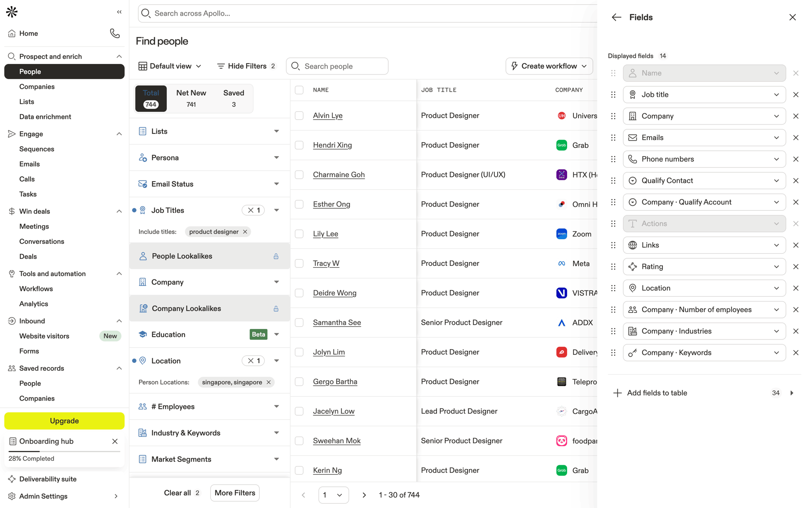The width and height of the screenshot is (812, 508).
Task: Click Company Lookalikes lock icon
Action: pos(276,309)
